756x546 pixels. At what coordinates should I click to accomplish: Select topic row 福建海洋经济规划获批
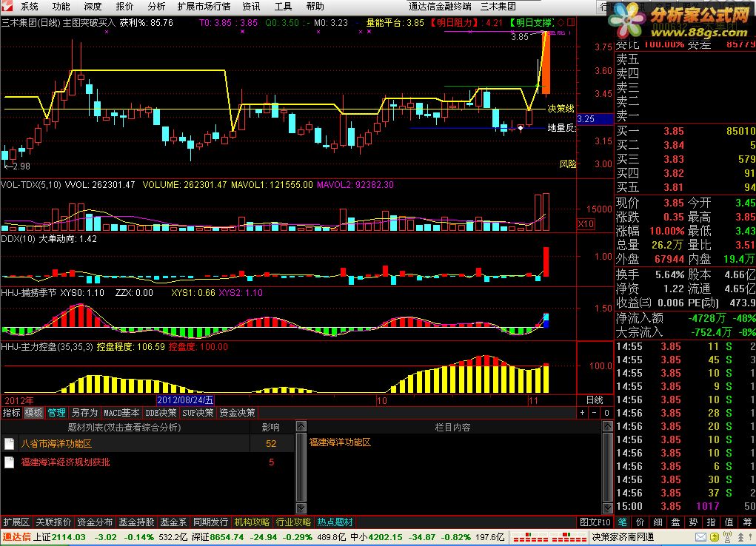[147, 462]
